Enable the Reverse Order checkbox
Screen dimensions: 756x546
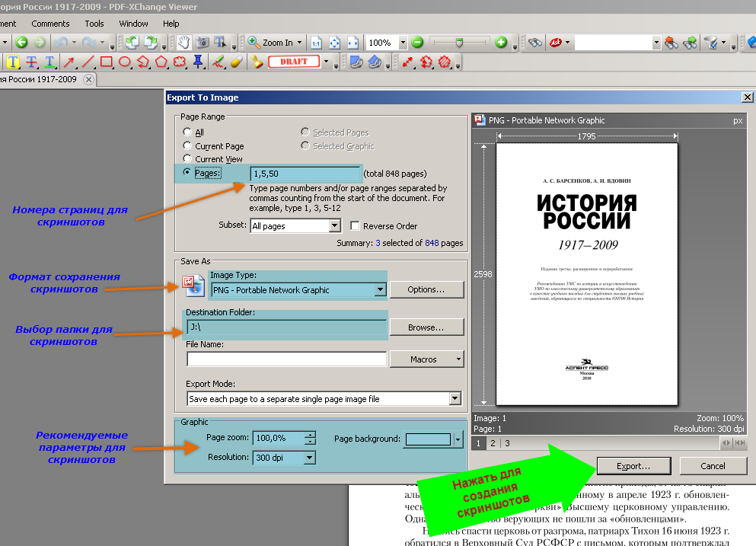pyautogui.click(x=355, y=225)
